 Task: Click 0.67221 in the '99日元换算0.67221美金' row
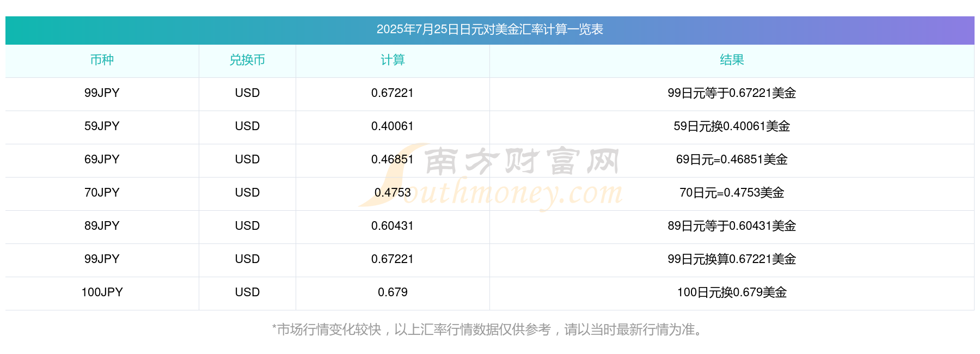click(393, 259)
